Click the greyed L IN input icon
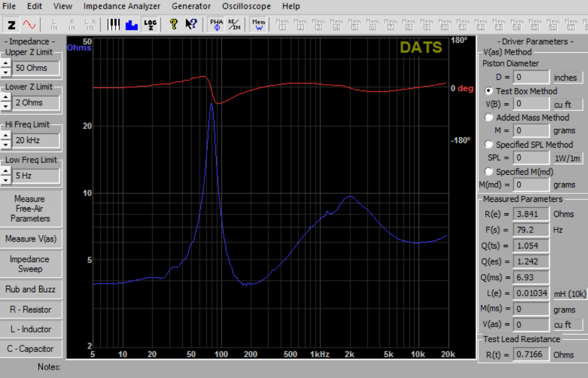Viewport: 588px width, 378px height. click(x=54, y=25)
